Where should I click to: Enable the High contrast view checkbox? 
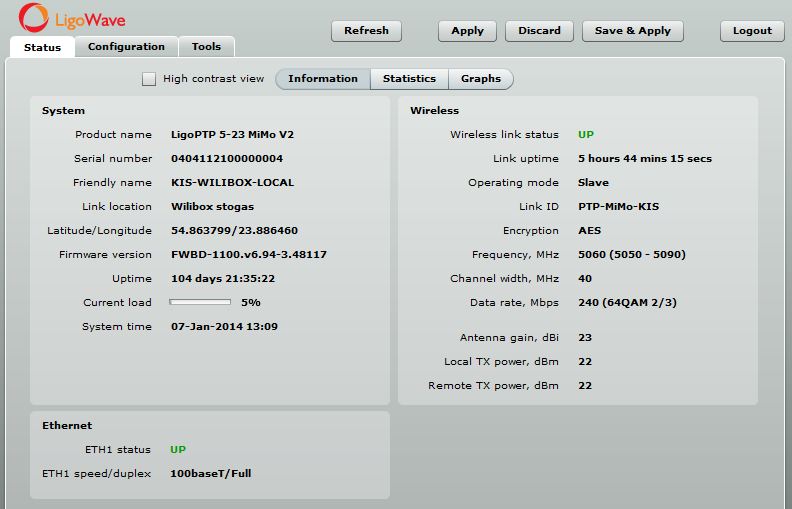[x=149, y=79]
